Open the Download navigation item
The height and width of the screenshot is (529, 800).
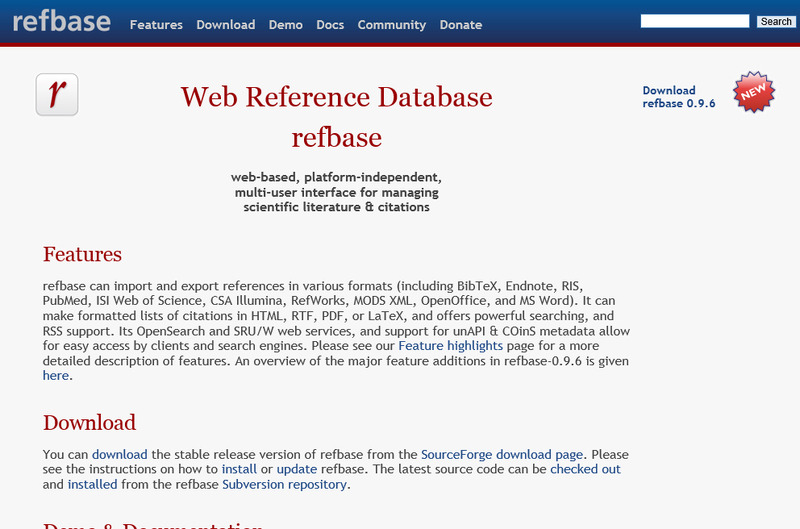tap(225, 25)
